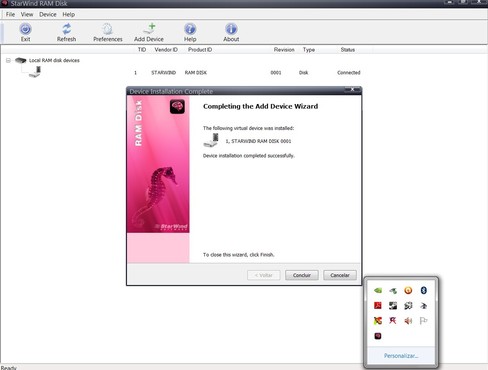488x370 pixels.
Task: Open the View menu
Action: pos(27,14)
